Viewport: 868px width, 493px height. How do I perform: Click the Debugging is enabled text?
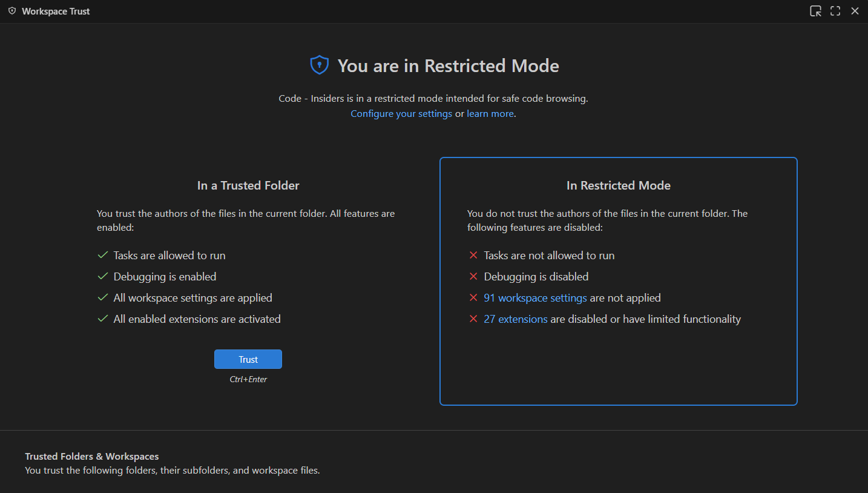pyautogui.click(x=165, y=277)
